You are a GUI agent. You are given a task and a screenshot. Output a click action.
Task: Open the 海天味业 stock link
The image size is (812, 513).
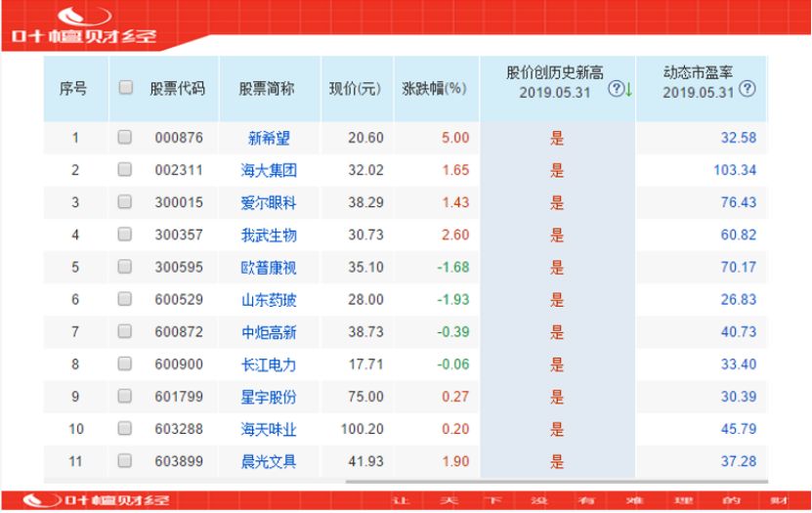269,429
